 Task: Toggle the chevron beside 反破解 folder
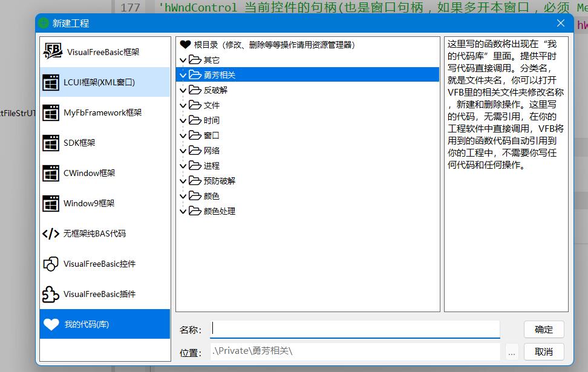183,90
